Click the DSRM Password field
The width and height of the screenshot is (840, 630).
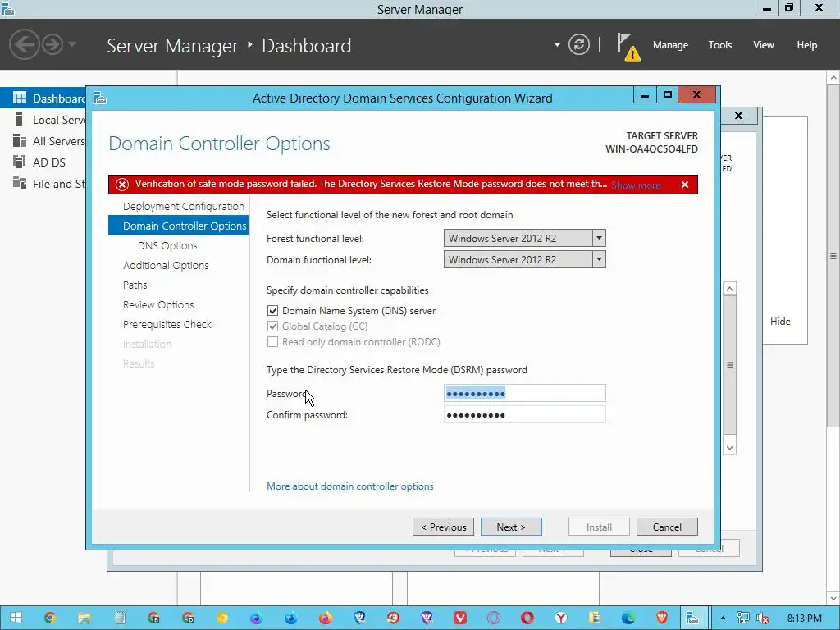tap(524, 393)
